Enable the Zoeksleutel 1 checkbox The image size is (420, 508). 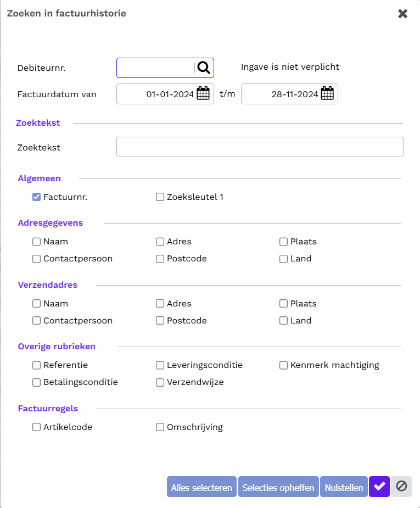point(160,197)
